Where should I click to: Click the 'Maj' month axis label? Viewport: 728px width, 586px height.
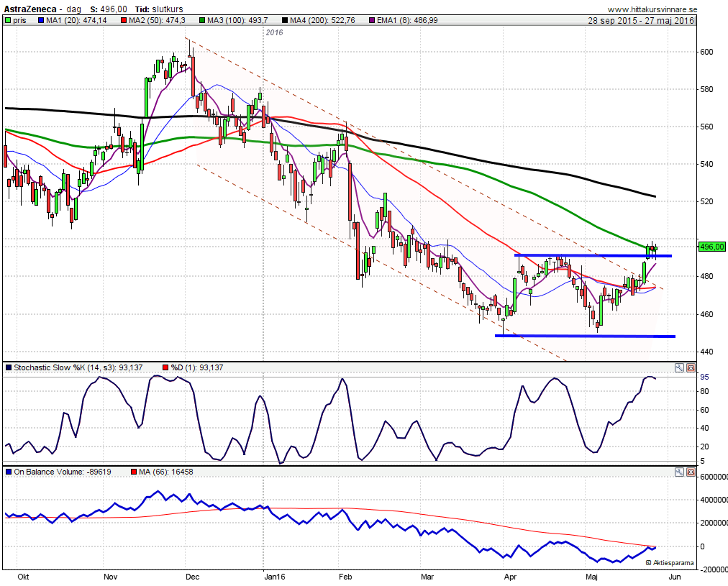591,577
